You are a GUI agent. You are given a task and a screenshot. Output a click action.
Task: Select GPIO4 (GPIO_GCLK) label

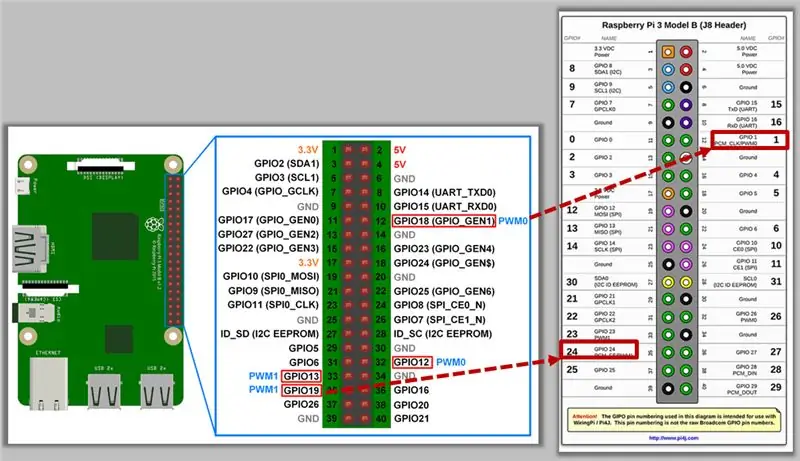click(x=270, y=192)
